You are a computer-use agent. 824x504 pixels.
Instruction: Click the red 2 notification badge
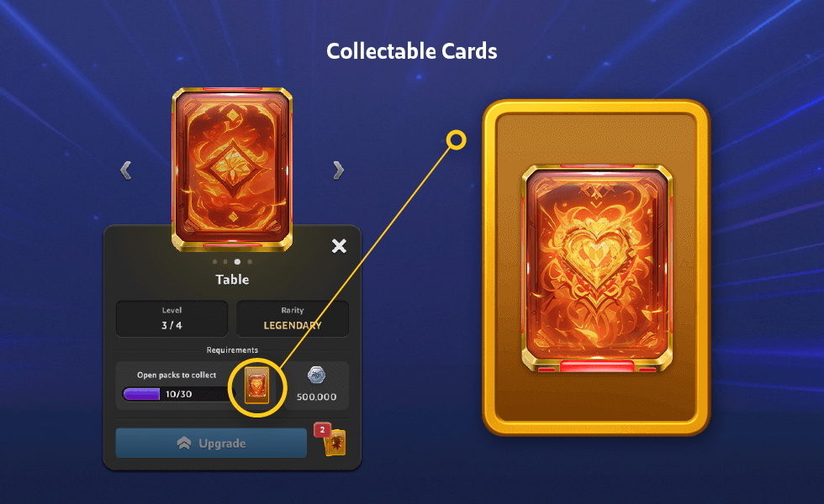pyautogui.click(x=322, y=430)
